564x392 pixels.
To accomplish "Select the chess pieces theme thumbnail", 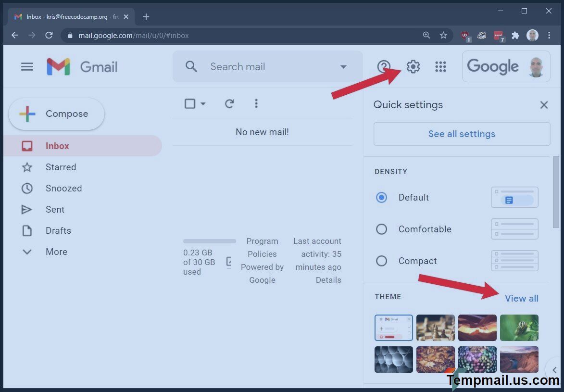I will click(435, 328).
